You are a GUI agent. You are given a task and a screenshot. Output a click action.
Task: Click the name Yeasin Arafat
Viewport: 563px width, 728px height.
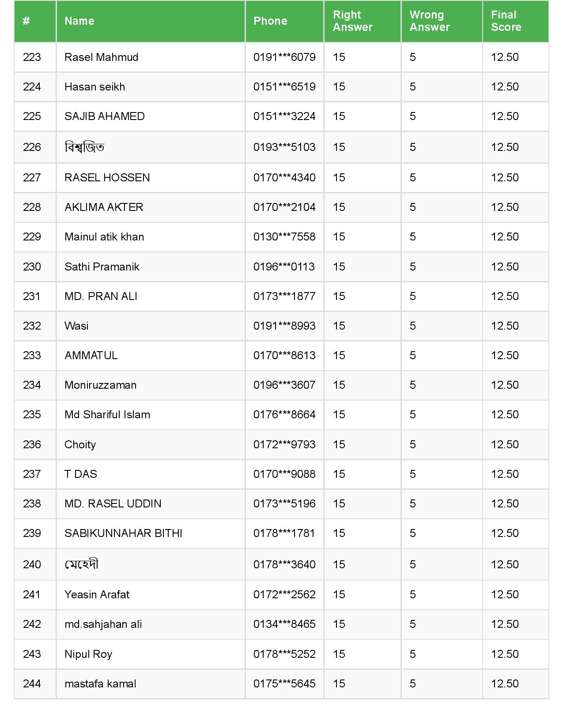97,595
